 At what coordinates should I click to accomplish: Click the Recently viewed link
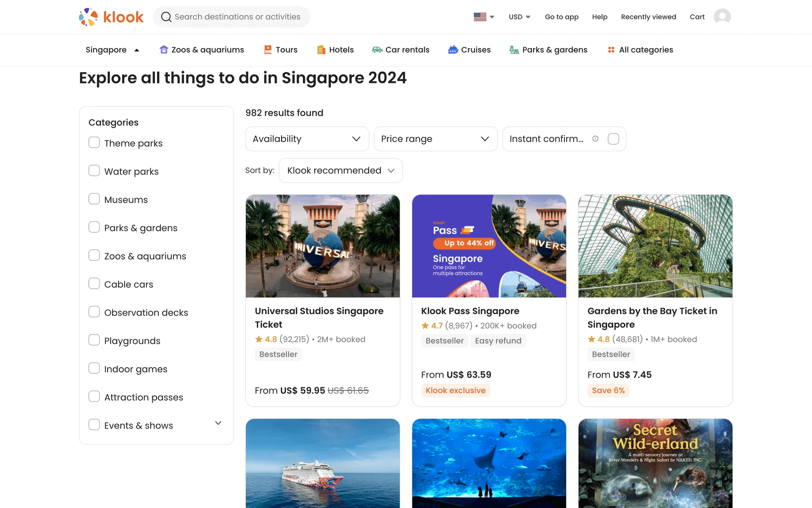[x=648, y=17]
